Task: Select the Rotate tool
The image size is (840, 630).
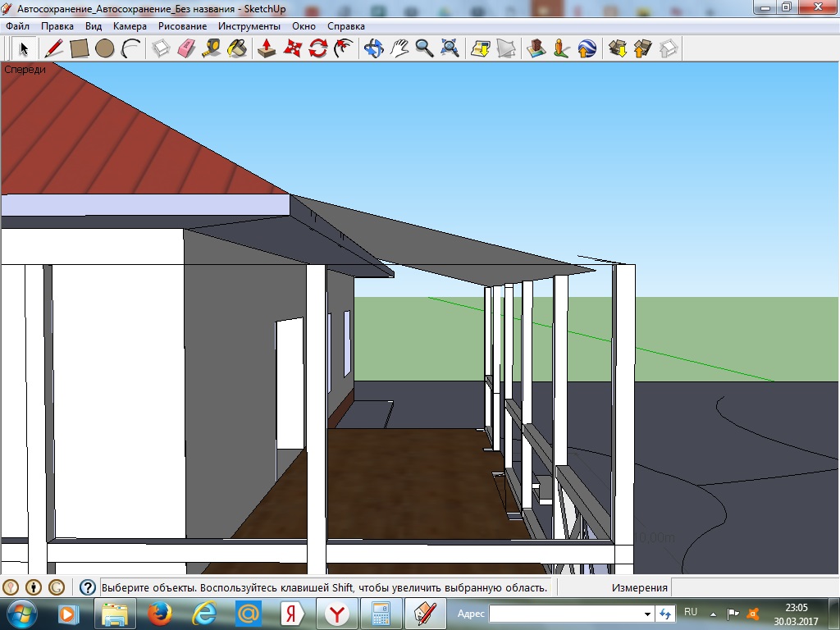Action: tap(317, 48)
